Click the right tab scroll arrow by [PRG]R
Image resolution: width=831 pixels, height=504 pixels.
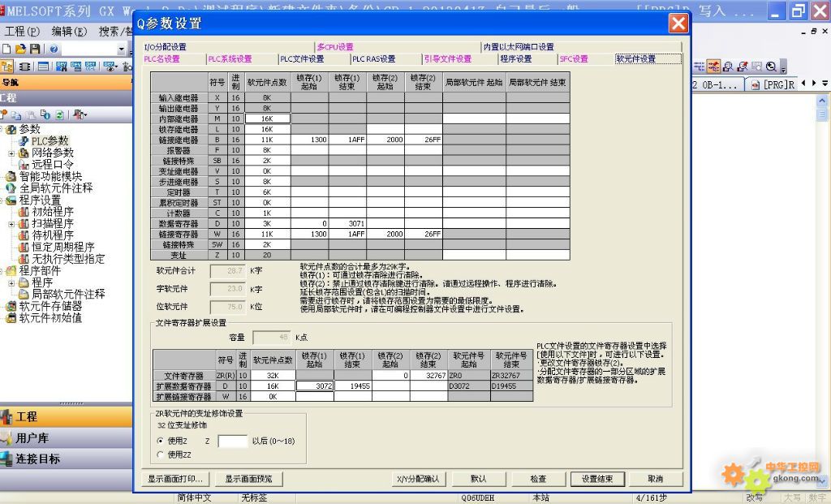pos(814,84)
